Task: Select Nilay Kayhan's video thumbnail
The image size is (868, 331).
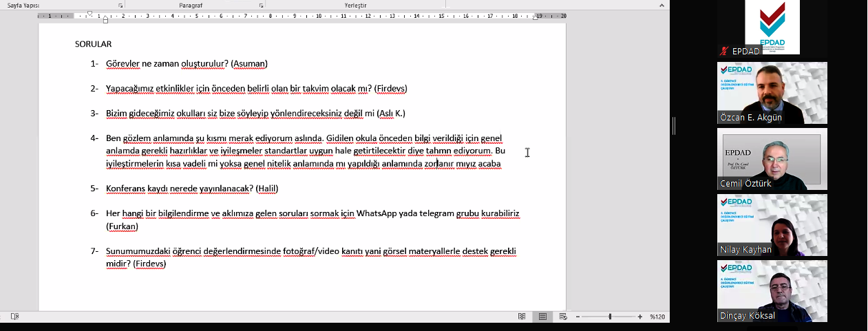Action: coord(772,224)
